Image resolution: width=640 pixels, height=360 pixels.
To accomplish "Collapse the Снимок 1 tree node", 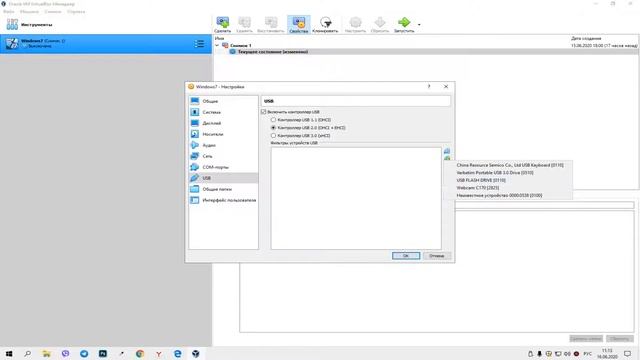I will tap(217, 45).
